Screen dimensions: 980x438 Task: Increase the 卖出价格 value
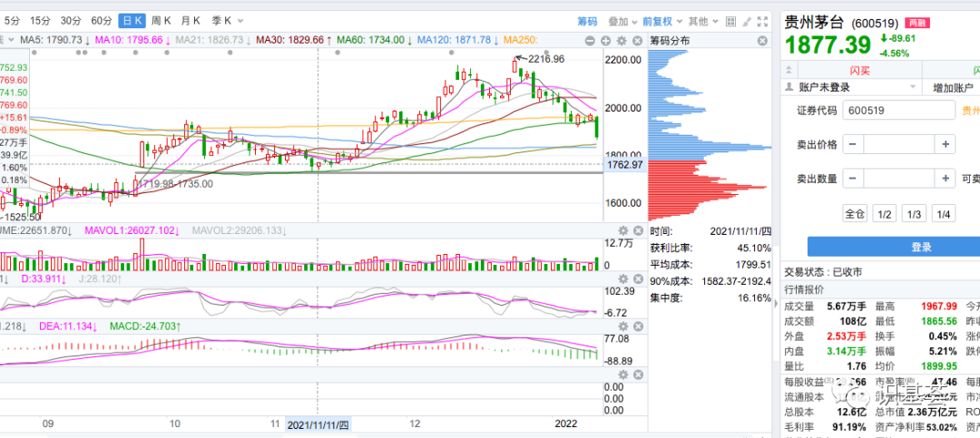pos(945,145)
